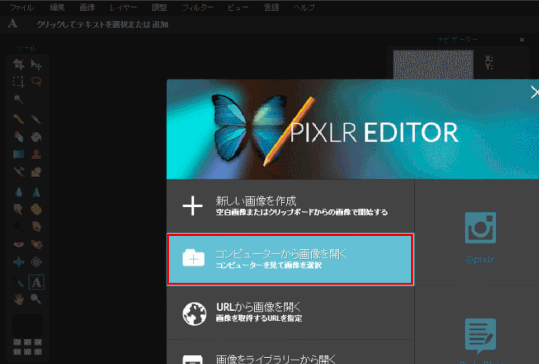The width and height of the screenshot is (539, 364).
Task: Select the Crop tool
Action: pyautogui.click(x=19, y=64)
